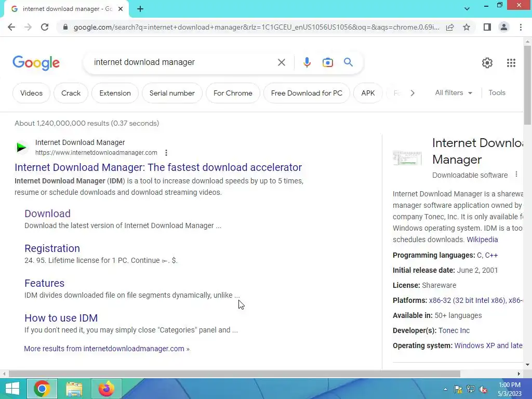
Task: Open the Features sitelink
Action: (45, 283)
